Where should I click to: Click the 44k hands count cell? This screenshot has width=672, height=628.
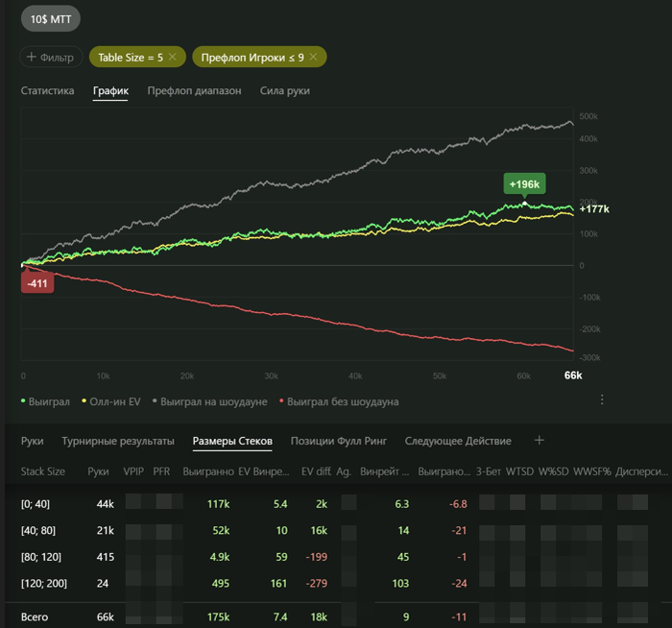coord(105,504)
